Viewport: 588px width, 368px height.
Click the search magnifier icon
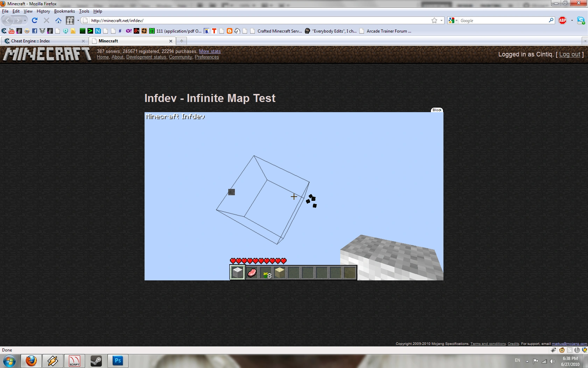551,20
